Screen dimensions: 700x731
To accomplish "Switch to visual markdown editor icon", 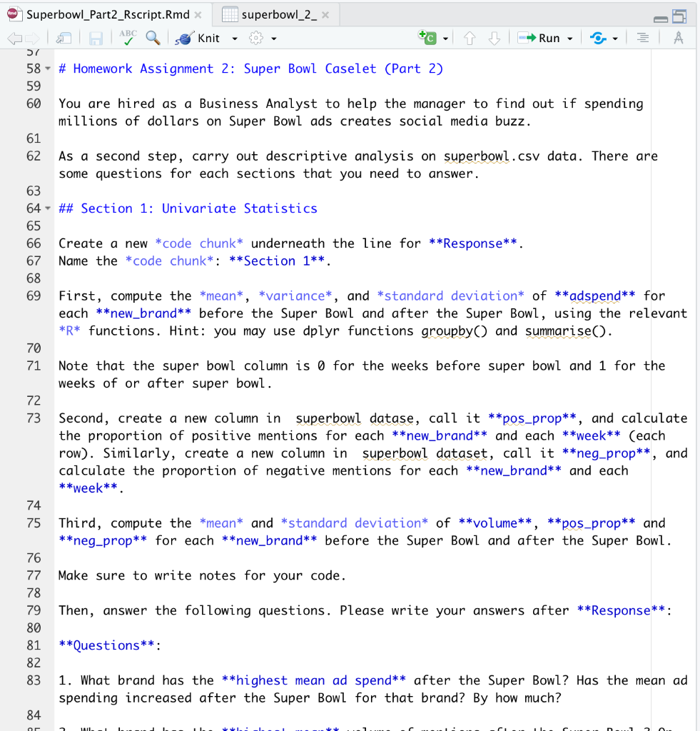I will [x=679, y=38].
